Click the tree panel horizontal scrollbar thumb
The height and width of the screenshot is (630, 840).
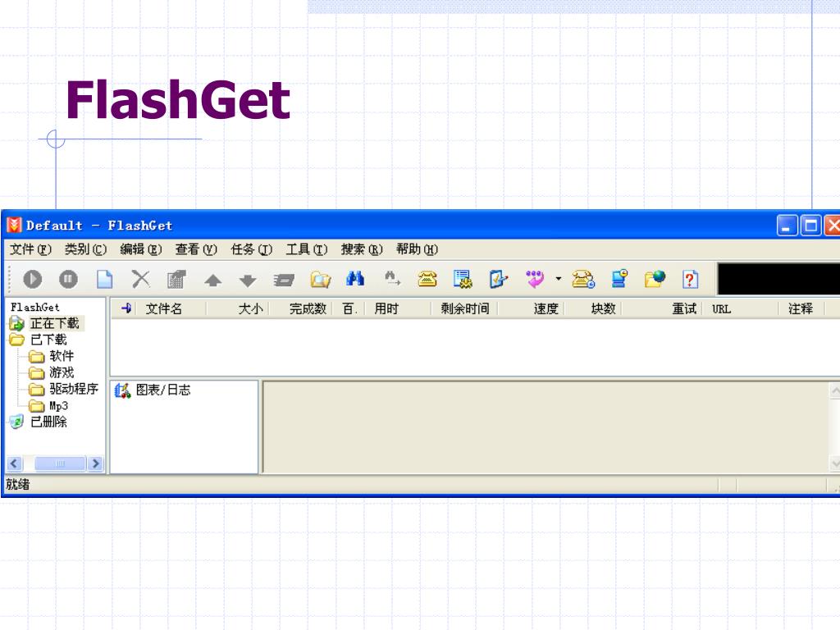(x=60, y=463)
